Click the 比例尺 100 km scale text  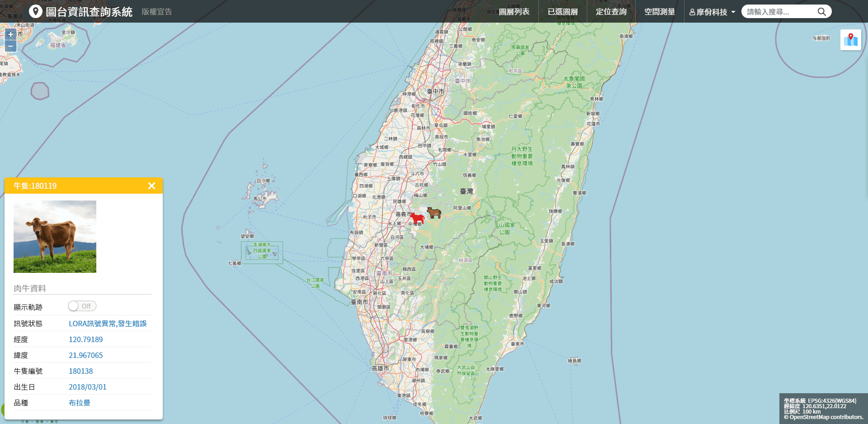[x=802, y=412]
